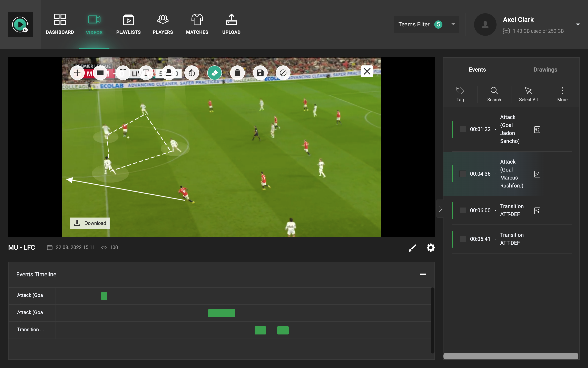Click the second Transition timeline marker
The image size is (588, 368).
pyautogui.click(x=283, y=330)
